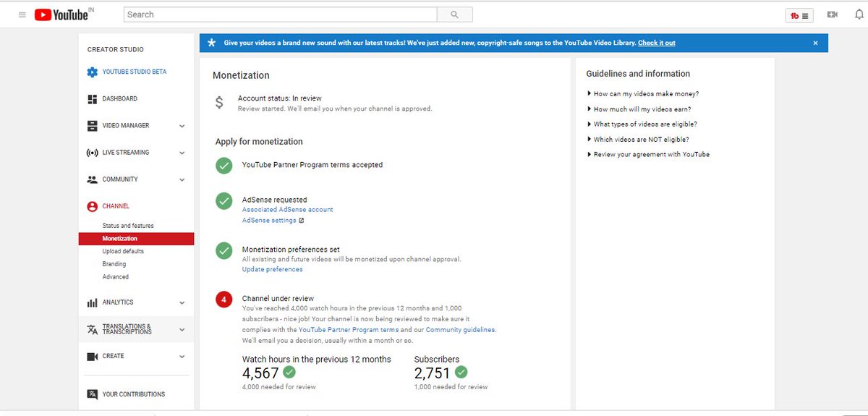Click the Translations & Transcriptions icon

tap(92, 329)
